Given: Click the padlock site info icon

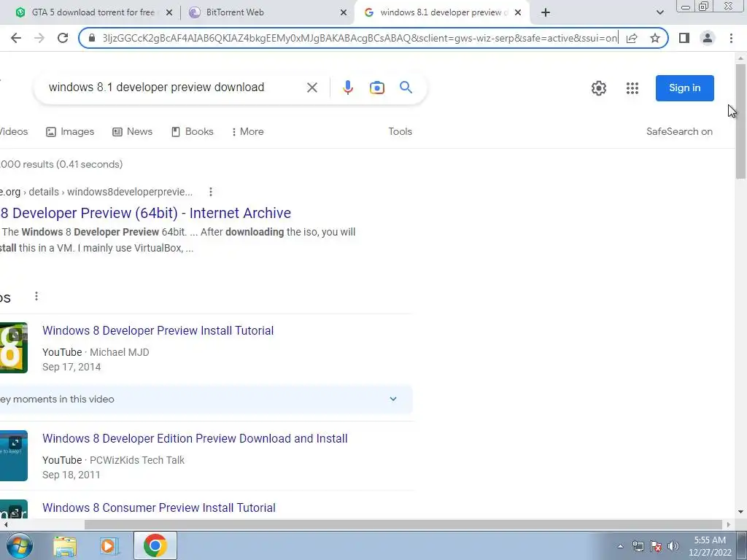Looking at the screenshot, I should 92,38.
